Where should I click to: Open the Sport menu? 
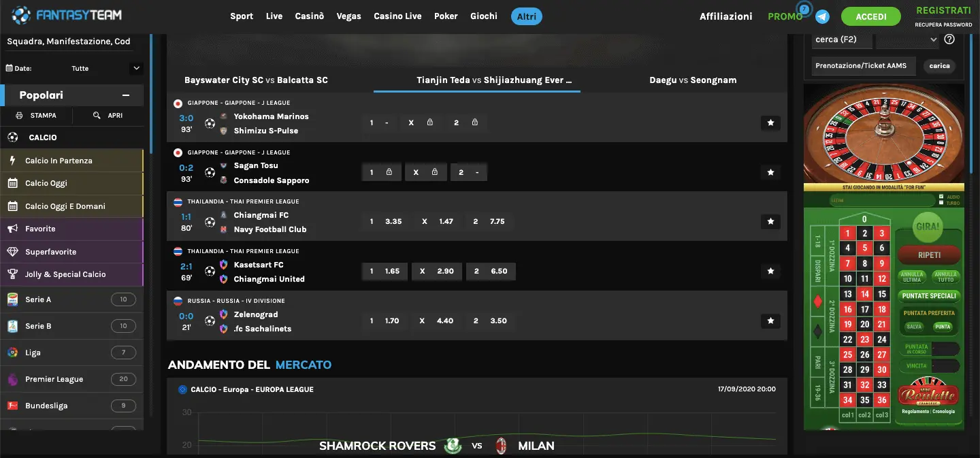pyautogui.click(x=242, y=16)
